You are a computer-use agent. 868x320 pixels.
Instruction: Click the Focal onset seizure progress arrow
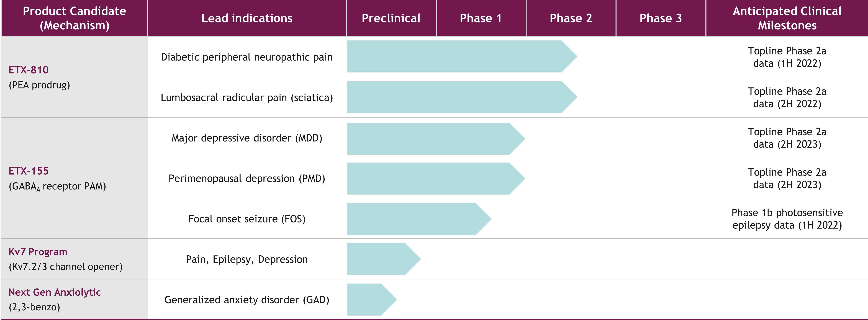coord(419,219)
